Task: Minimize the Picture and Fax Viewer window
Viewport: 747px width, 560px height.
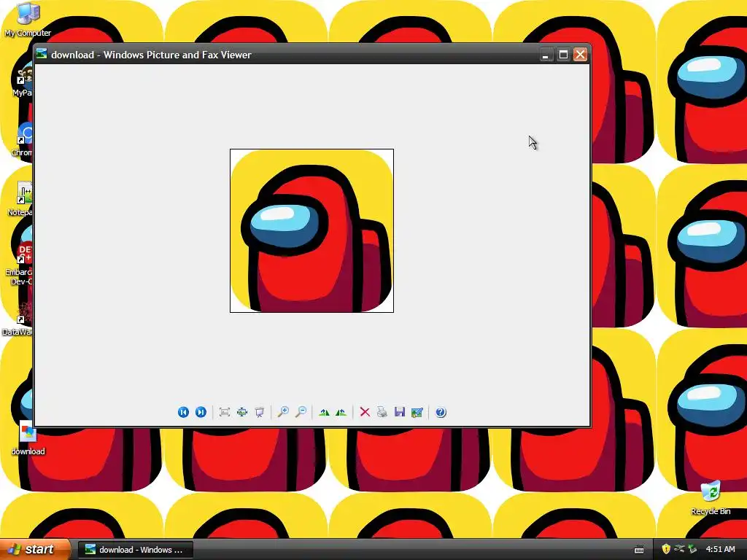Action: coord(546,55)
